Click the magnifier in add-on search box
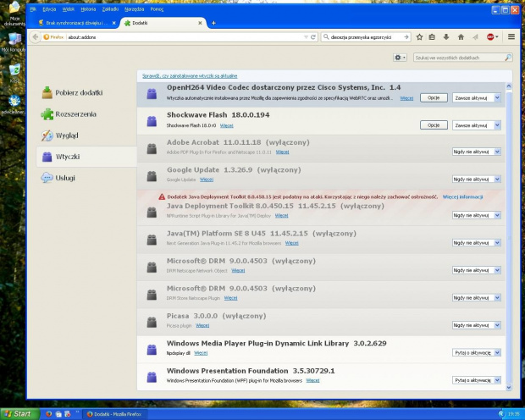This screenshot has height=420, width=525. [x=508, y=58]
